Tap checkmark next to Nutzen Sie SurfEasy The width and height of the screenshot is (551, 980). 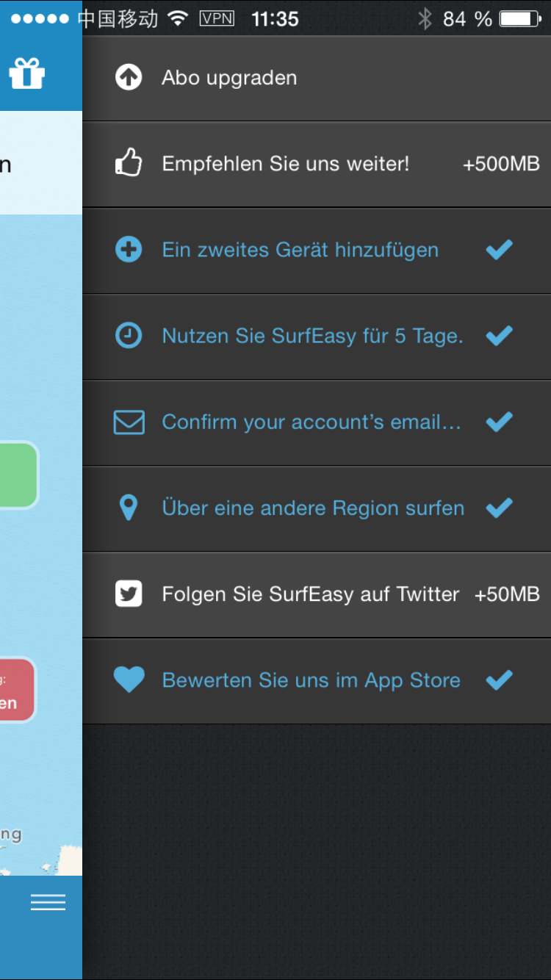pyautogui.click(x=500, y=336)
